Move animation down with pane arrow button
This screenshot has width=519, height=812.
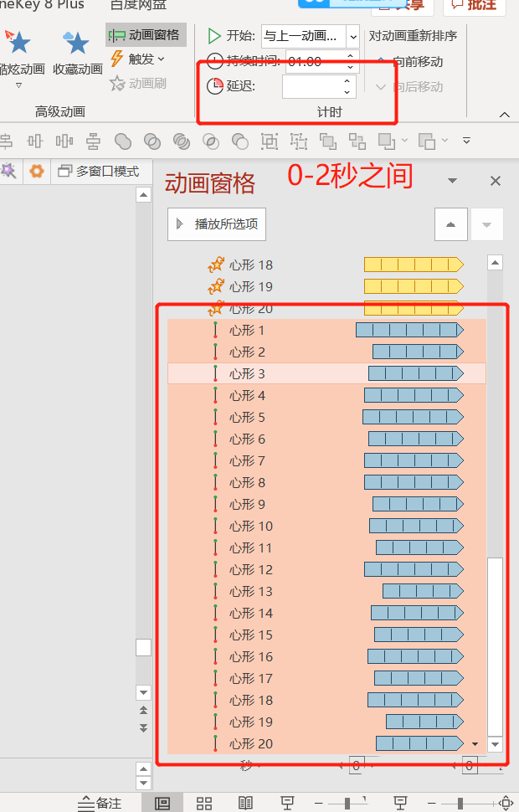[486, 224]
